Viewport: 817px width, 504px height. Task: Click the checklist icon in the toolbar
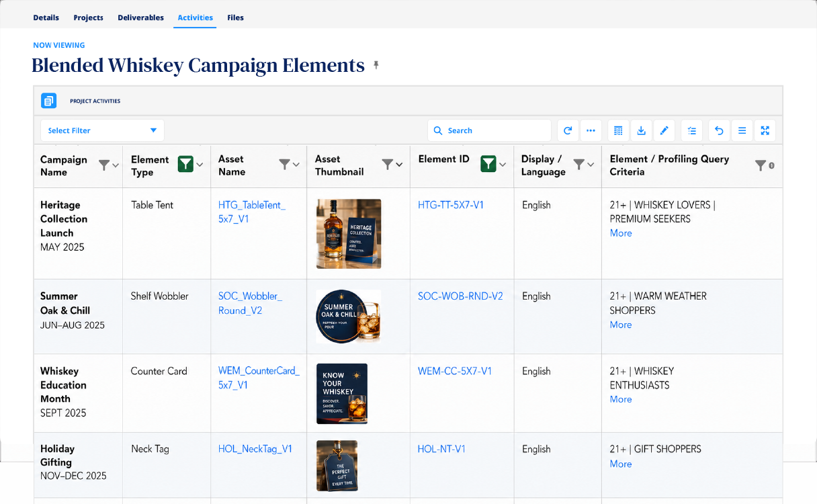692,130
